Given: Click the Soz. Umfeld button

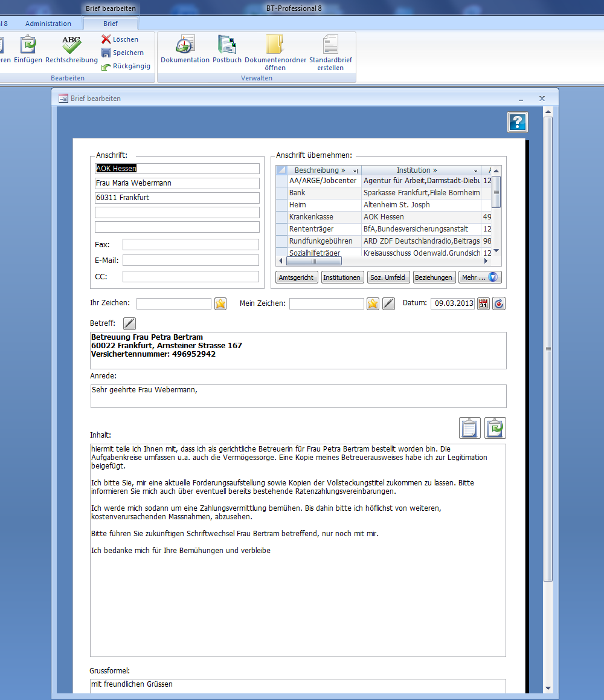Looking at the screenshot, I should coord(388,277).
